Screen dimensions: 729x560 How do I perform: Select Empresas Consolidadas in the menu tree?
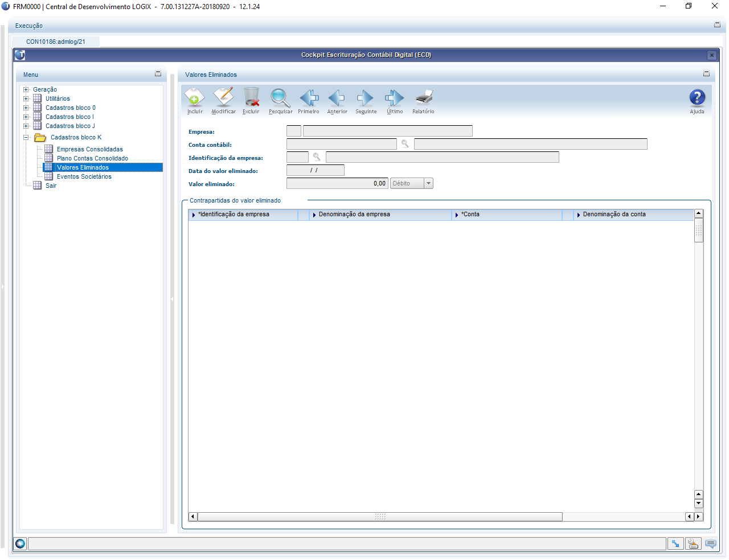point(90,149)
